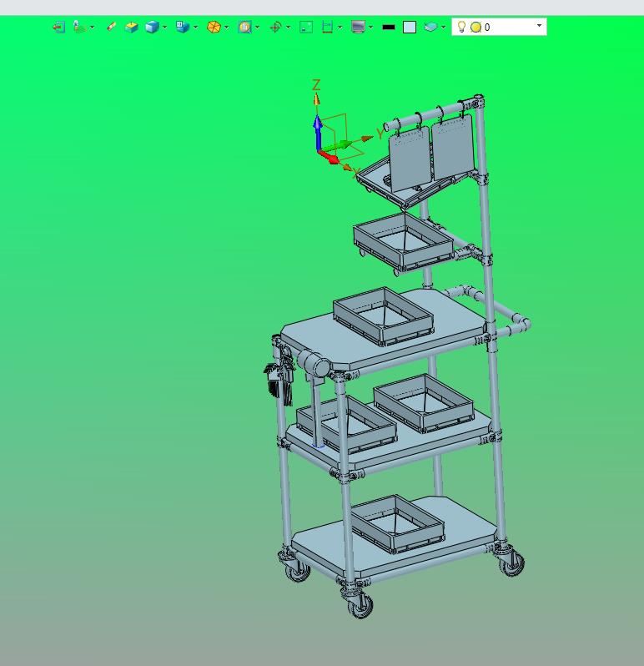Select the black tool bundle hanging at left
This screenshot has height=666, width=644.
279,381
